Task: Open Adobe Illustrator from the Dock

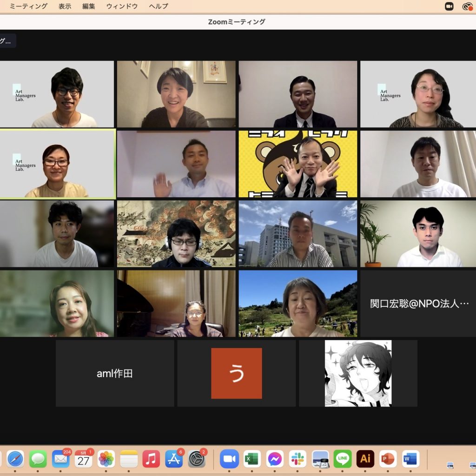Action: click(x=365, y=459)
